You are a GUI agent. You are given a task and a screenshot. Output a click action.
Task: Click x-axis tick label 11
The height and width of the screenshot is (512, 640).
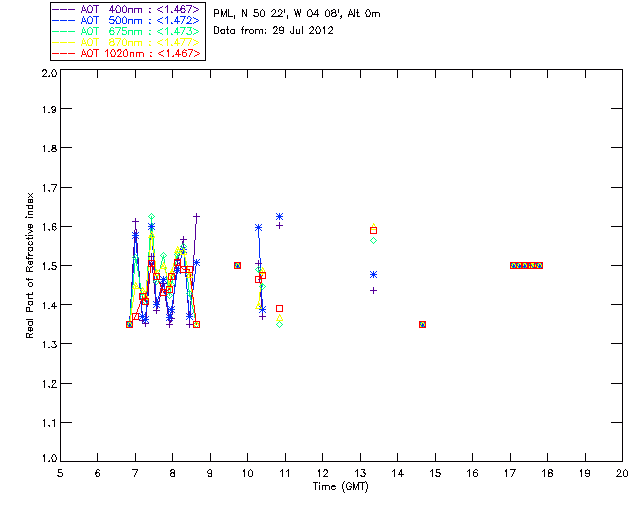(285, 473)
